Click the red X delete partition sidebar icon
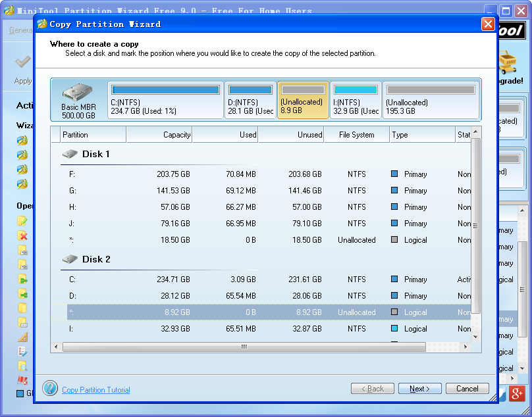The width and height of the screenshot is (532, 417). 22,235
